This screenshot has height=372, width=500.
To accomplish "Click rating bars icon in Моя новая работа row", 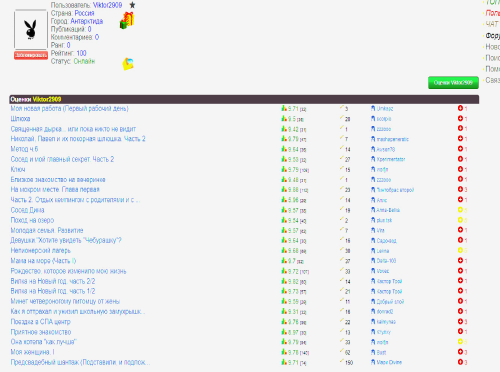I will [284, 108].
